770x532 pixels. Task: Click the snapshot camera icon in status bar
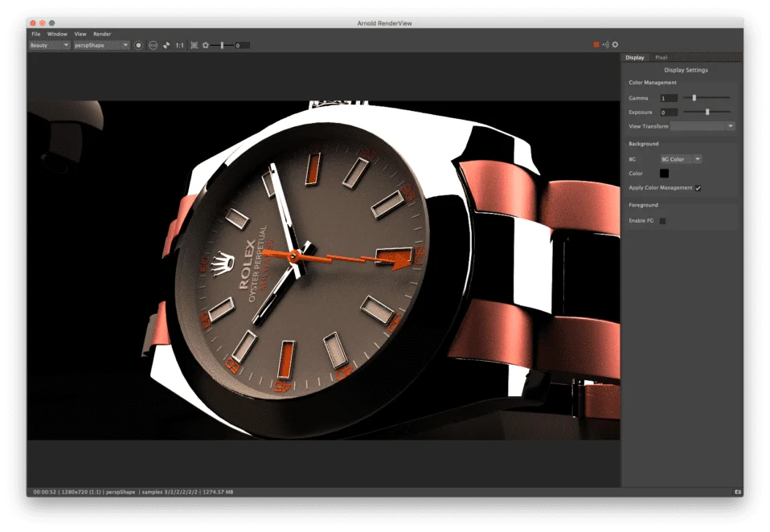(738, 492)
